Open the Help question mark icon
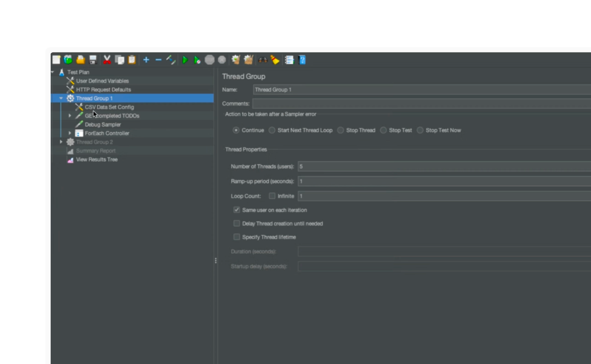591x364 pixels. 302,60
